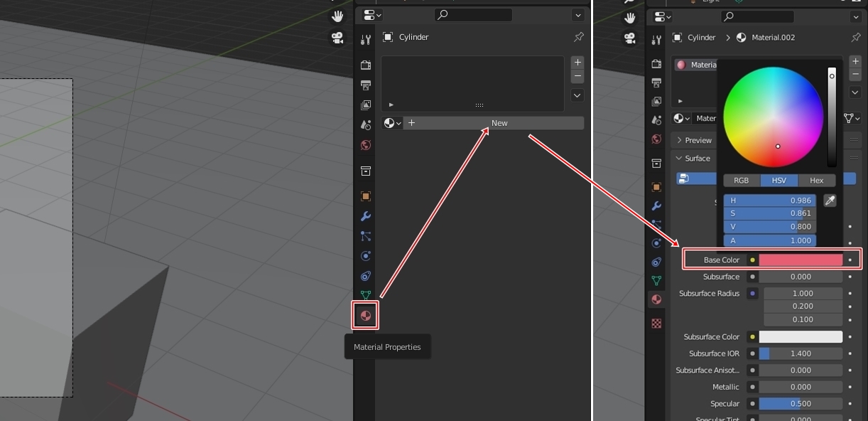Click the Subsurface IOR 1.400 field
Screen dimensions: 868x421
coord(801,353)
